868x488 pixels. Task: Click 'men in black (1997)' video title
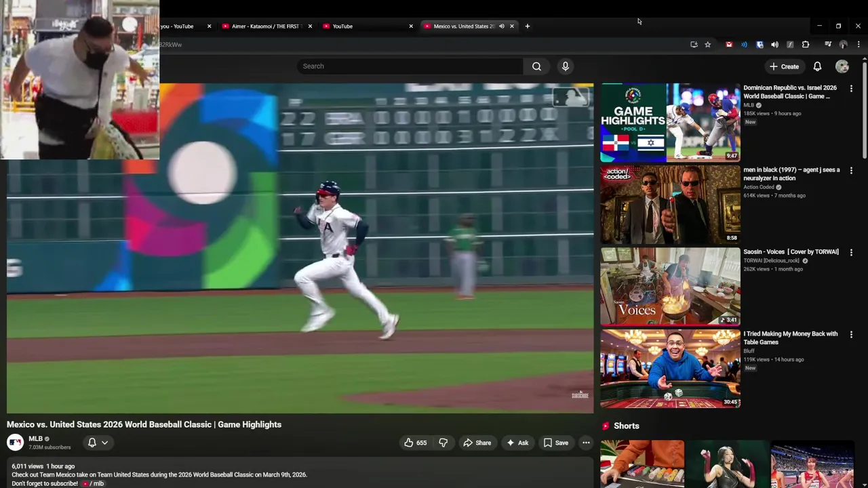coord(791,174)
